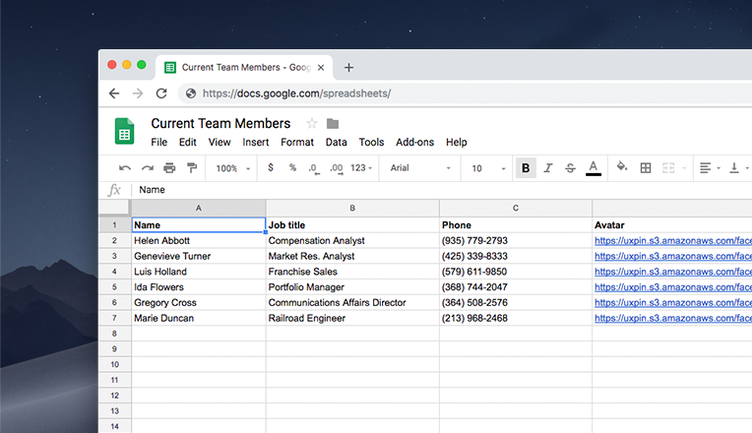
Task: Format as percent icon
Action: [x=293, y=167]
